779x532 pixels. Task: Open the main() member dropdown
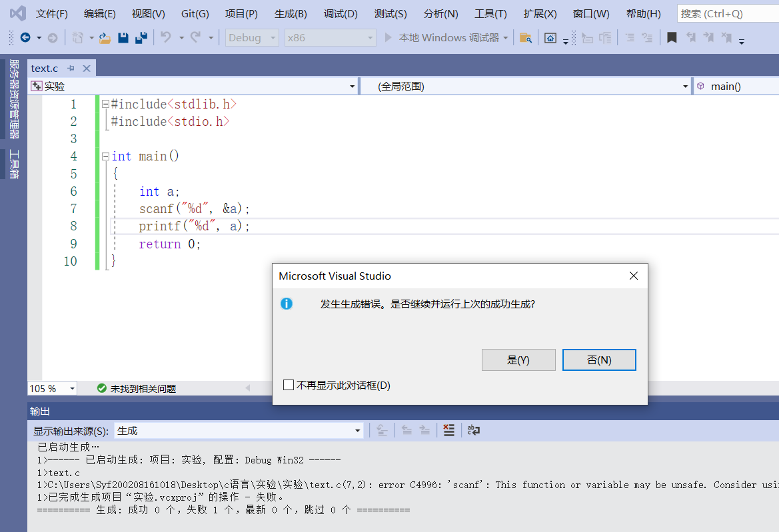736,87
